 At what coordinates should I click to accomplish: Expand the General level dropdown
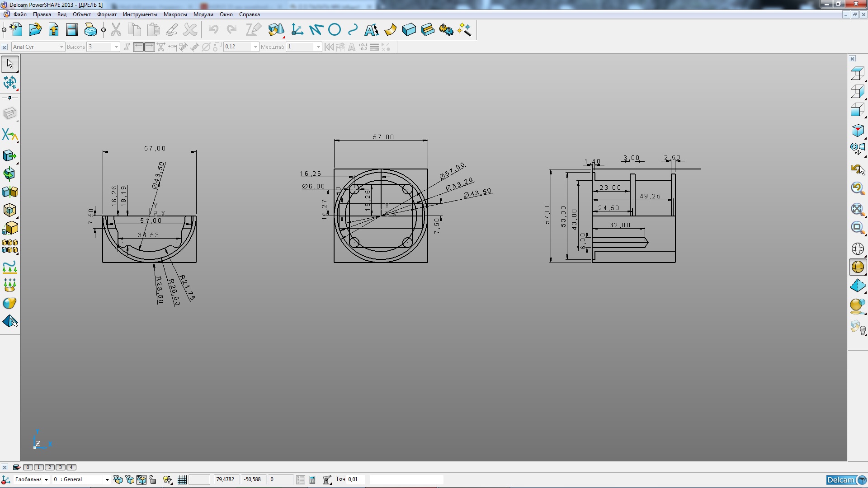[107, 480]
